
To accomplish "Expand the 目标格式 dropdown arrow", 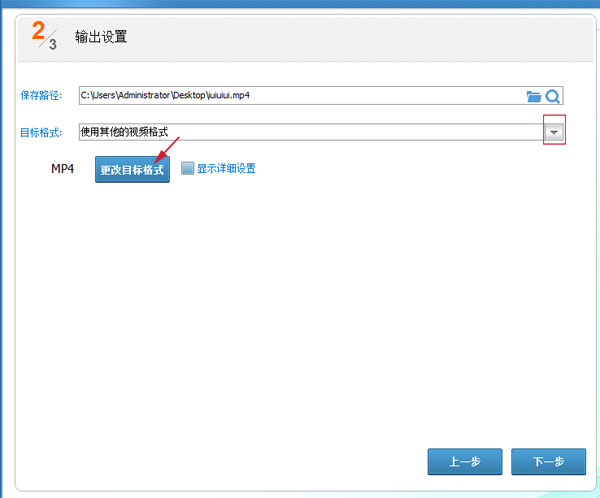I will pyautogui.click(x=554, y=132).
